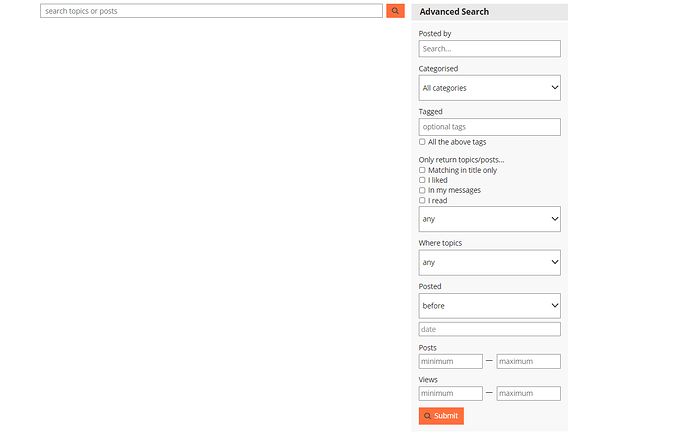
Task: Click the Categorised label
Action: [x=438, y=69]
